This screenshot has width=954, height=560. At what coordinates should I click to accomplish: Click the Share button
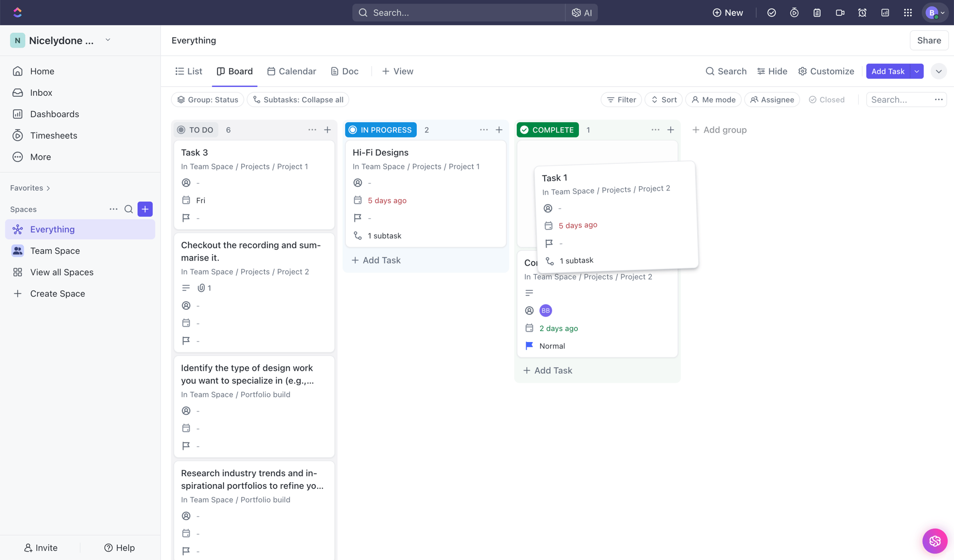[929, 40]
